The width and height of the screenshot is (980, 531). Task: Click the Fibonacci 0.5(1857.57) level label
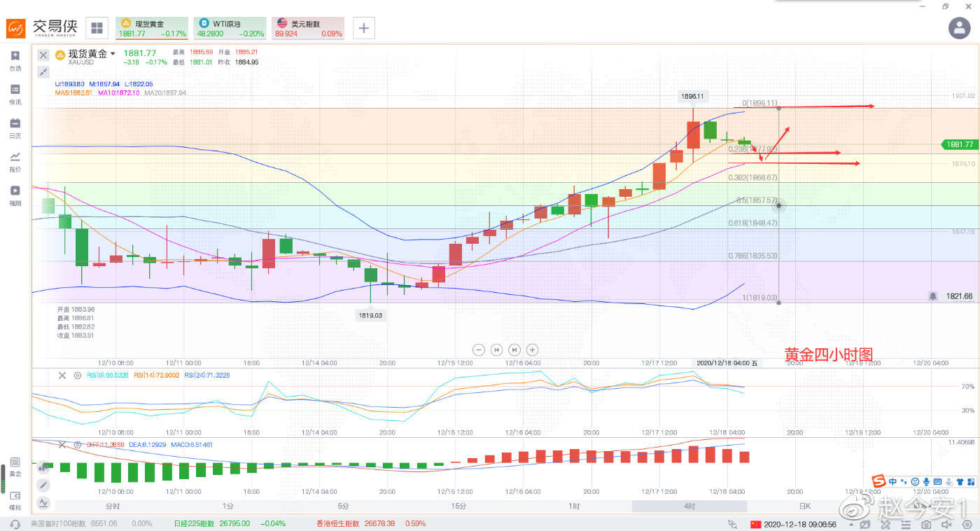[x=757, y=200]
